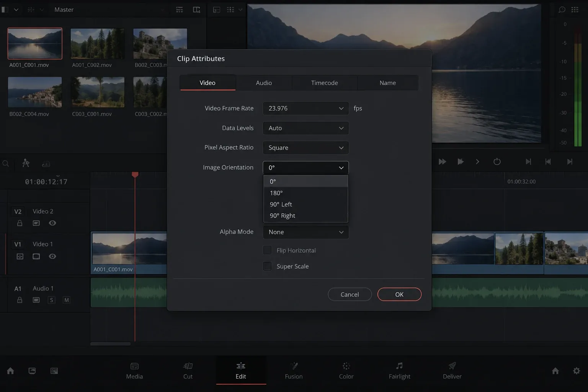Click the Audio 1 track view icon
Image resolution: width=588 pixels, height=392 pixels.
pyautogui.click(x=36, y=300)
